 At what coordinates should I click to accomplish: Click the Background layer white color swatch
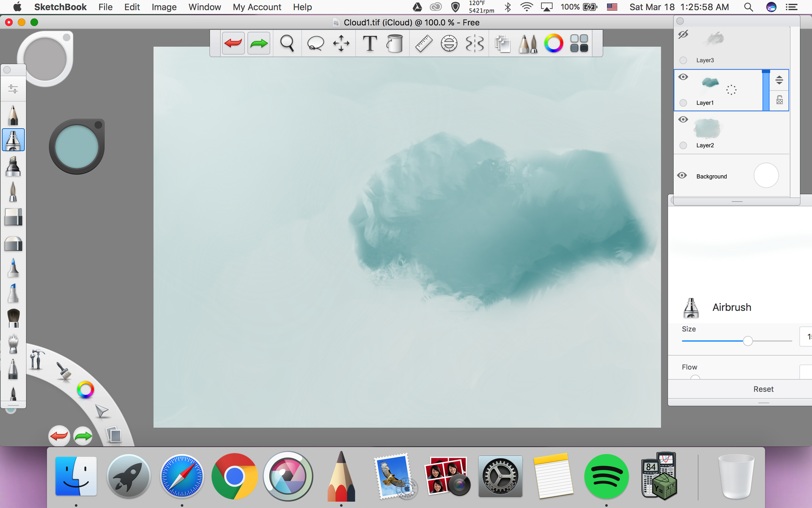click(x=766, y=175)
